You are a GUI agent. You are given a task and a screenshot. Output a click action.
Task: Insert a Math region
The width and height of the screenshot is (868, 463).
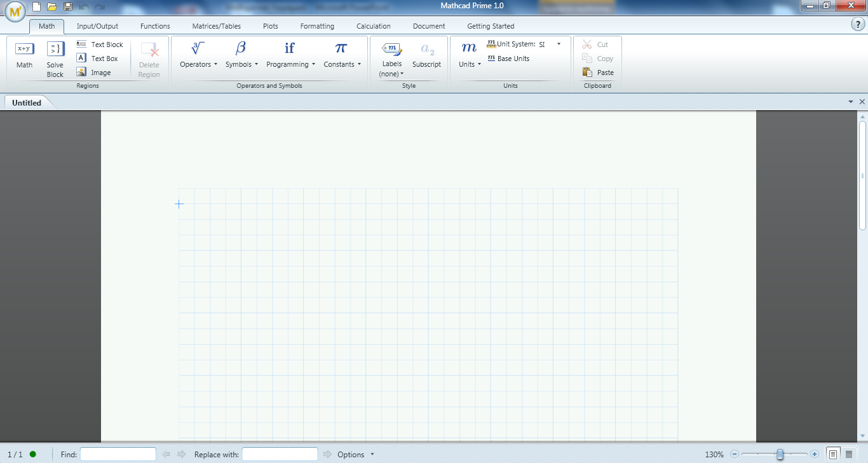25,55
